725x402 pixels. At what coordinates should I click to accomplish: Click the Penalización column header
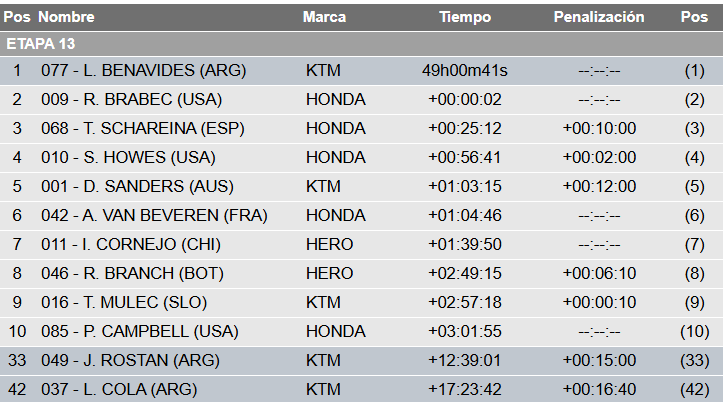coord(599,18)
